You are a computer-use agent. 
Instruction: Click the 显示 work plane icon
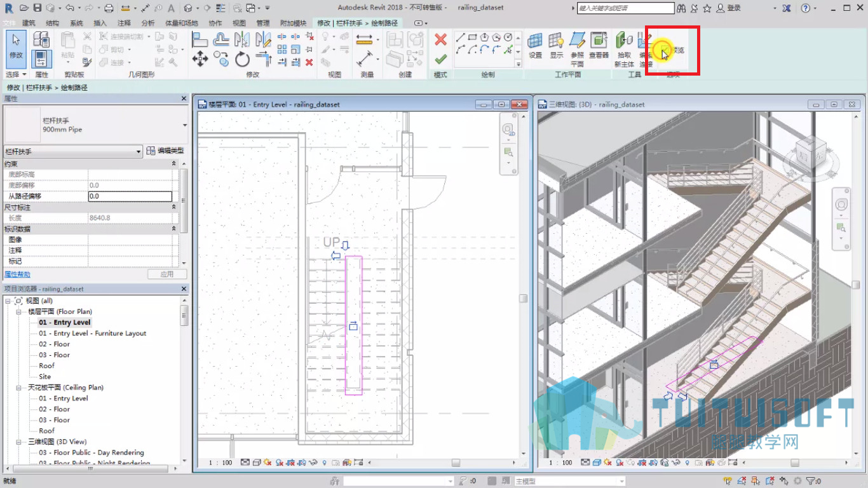[x=557, y=46]
